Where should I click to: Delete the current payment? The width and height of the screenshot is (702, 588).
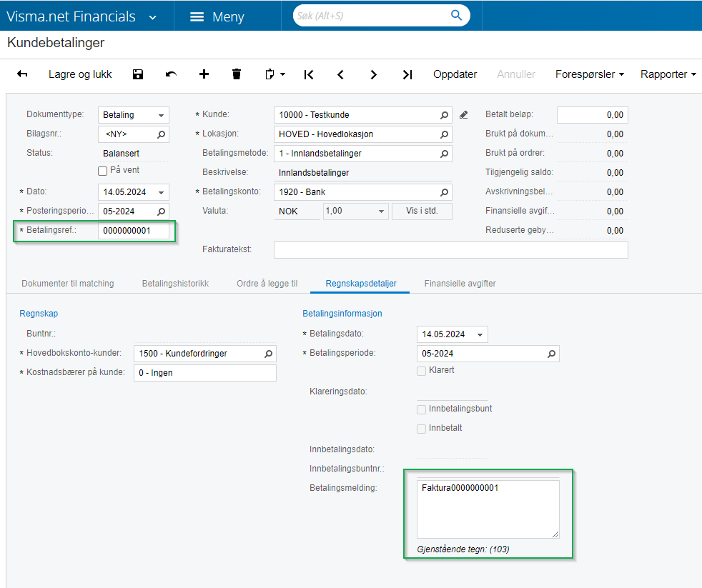237,74
